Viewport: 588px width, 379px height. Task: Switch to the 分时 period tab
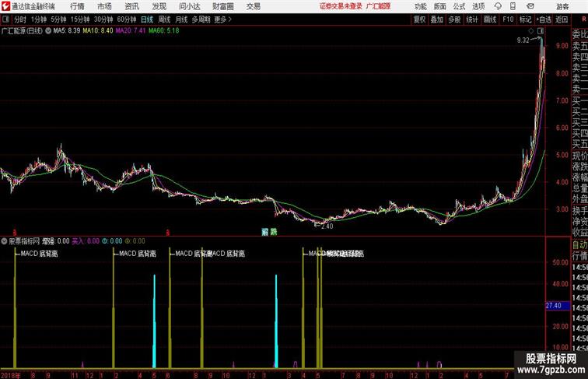point(20,19)
